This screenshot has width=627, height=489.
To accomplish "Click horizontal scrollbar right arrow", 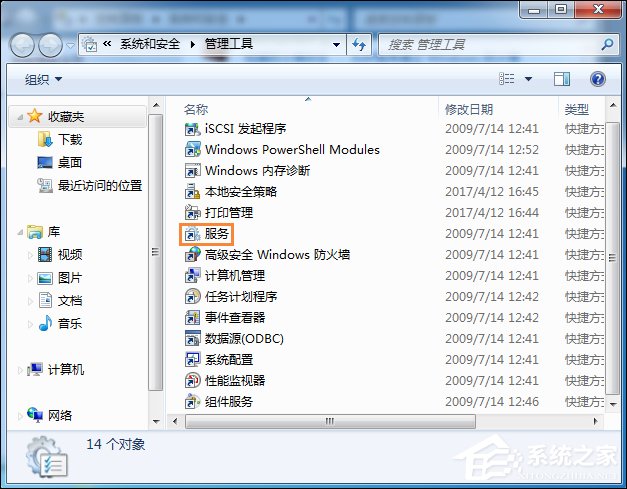I will click(x=596, y=421).
